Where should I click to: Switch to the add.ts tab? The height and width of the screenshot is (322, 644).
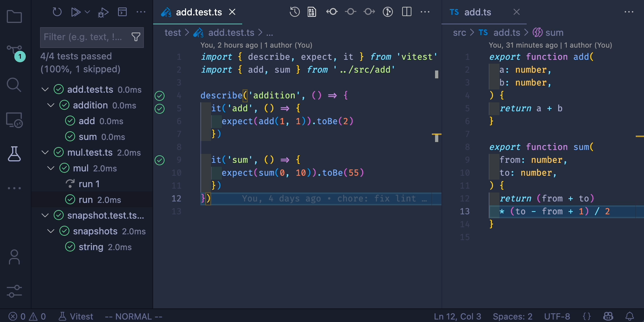[x=478, y=12]
